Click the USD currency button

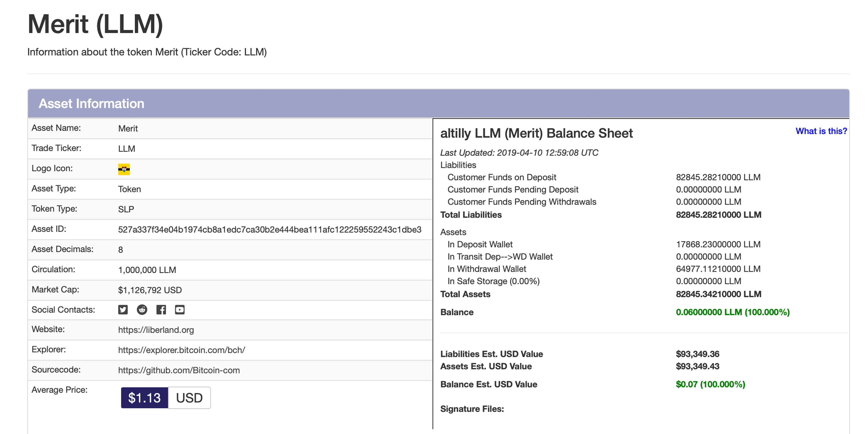[x=189, y=398]
